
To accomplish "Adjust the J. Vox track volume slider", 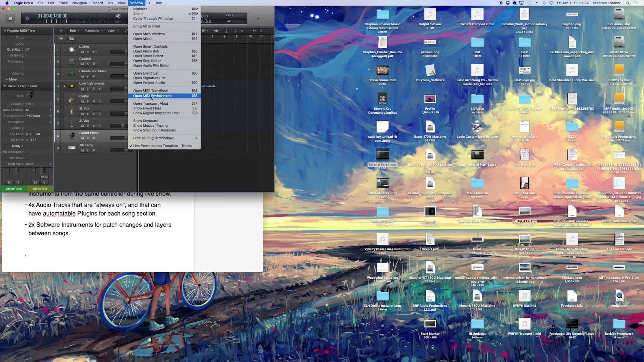I will point(119,126).
